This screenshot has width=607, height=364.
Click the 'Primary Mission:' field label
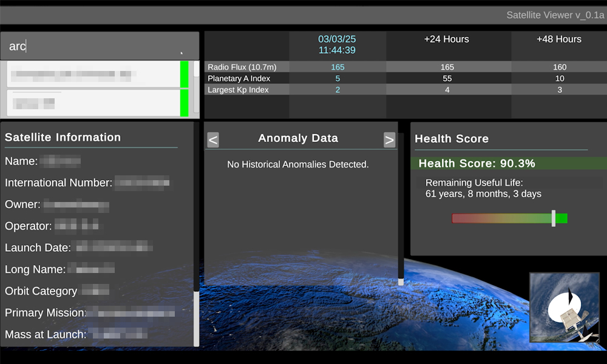pos(46,312)
